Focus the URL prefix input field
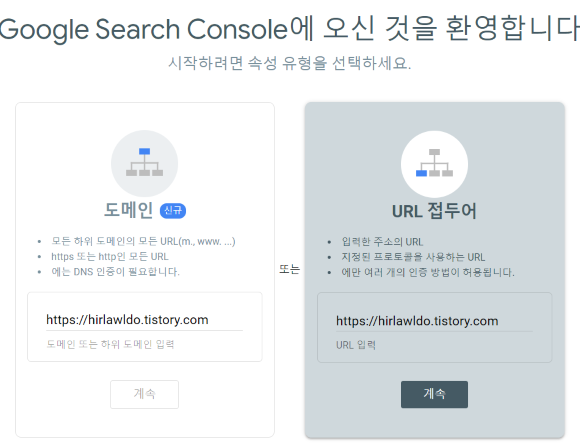This screenshot has width=580, height=448. point(434,321)
